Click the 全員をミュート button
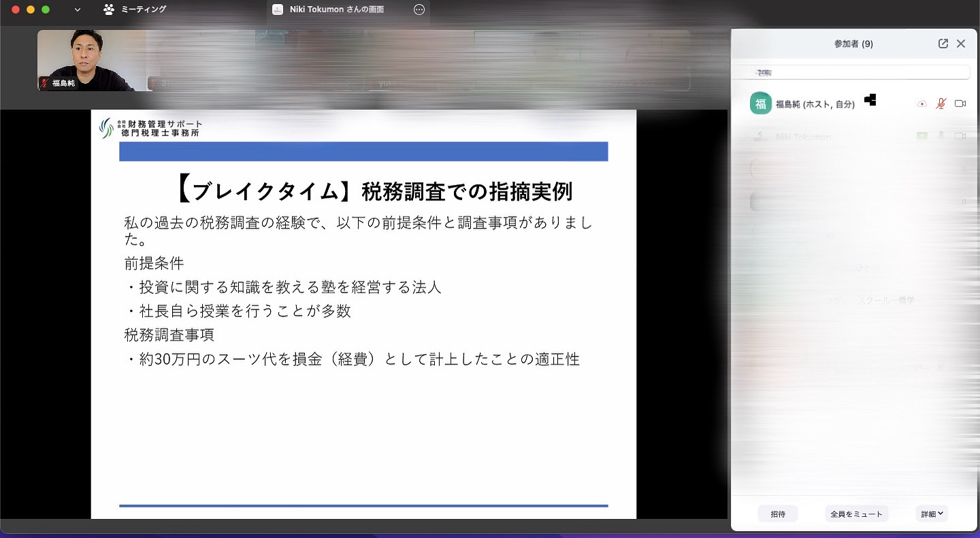 [x=856, y=514]
